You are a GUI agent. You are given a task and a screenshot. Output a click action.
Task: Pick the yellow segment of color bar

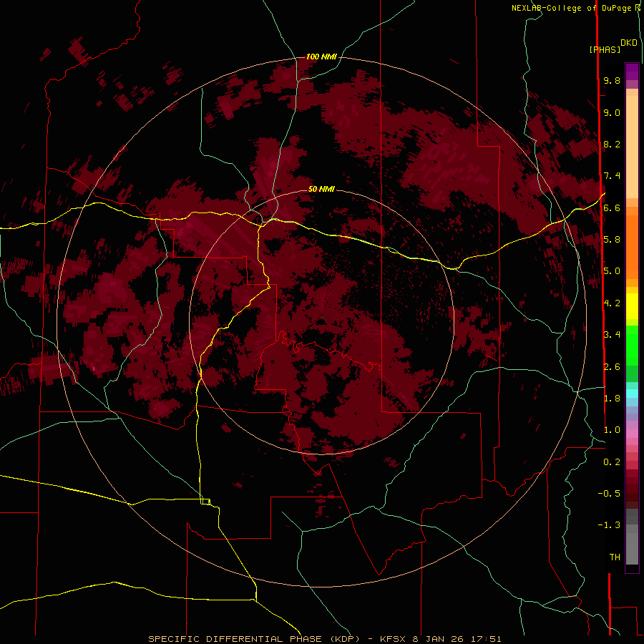[632, 306]
